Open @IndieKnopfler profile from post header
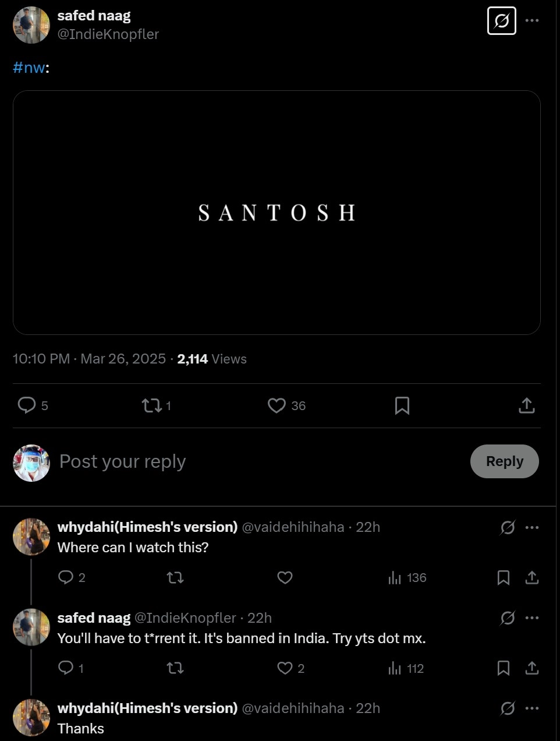 pos(108,34)
